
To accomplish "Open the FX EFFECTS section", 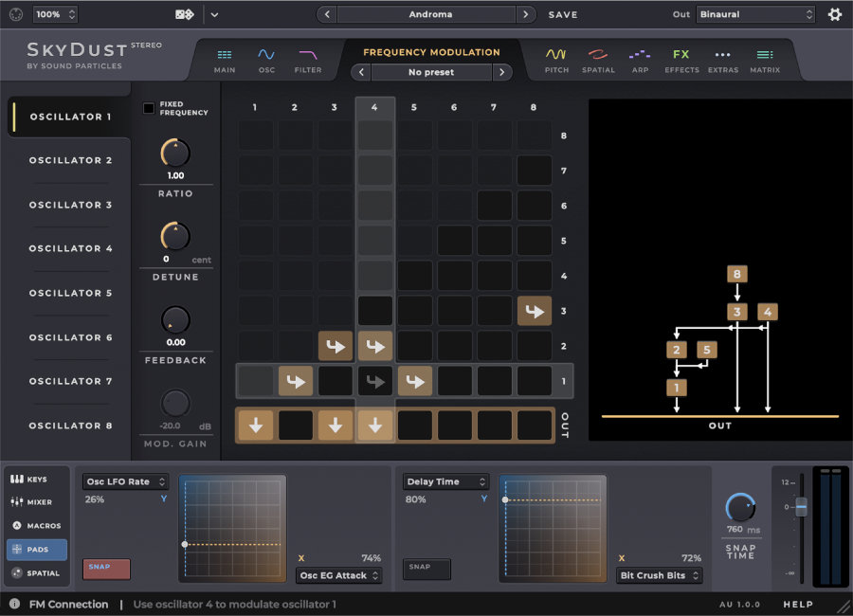I will click(x=681, y=60).
